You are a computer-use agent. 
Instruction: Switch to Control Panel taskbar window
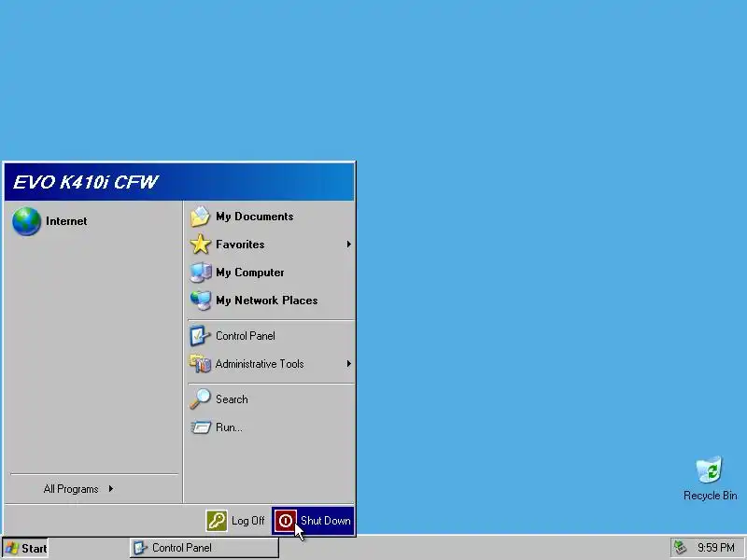[204, 548]
